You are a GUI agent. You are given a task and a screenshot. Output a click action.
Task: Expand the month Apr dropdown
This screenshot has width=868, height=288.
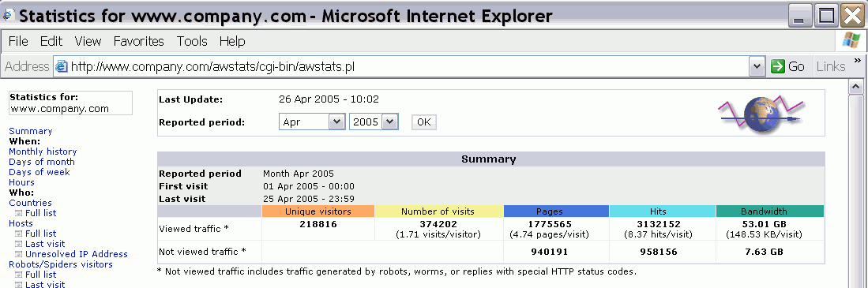click(x=336, y=122)
